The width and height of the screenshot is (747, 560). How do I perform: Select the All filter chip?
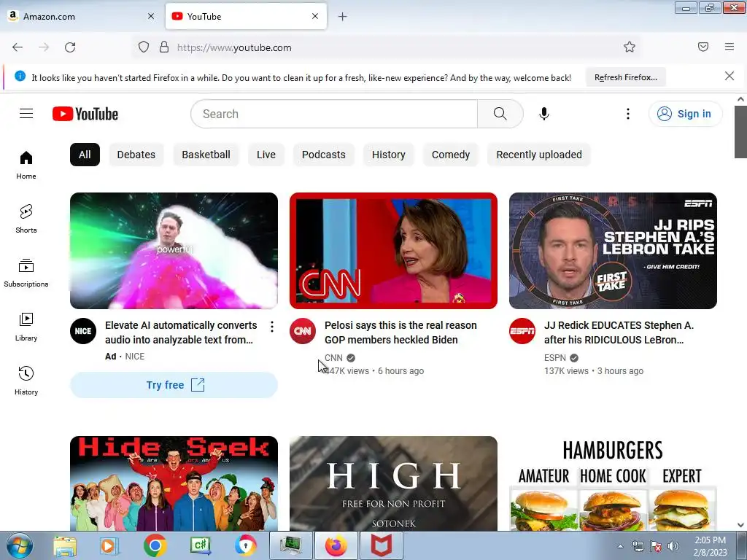(85, 155)
